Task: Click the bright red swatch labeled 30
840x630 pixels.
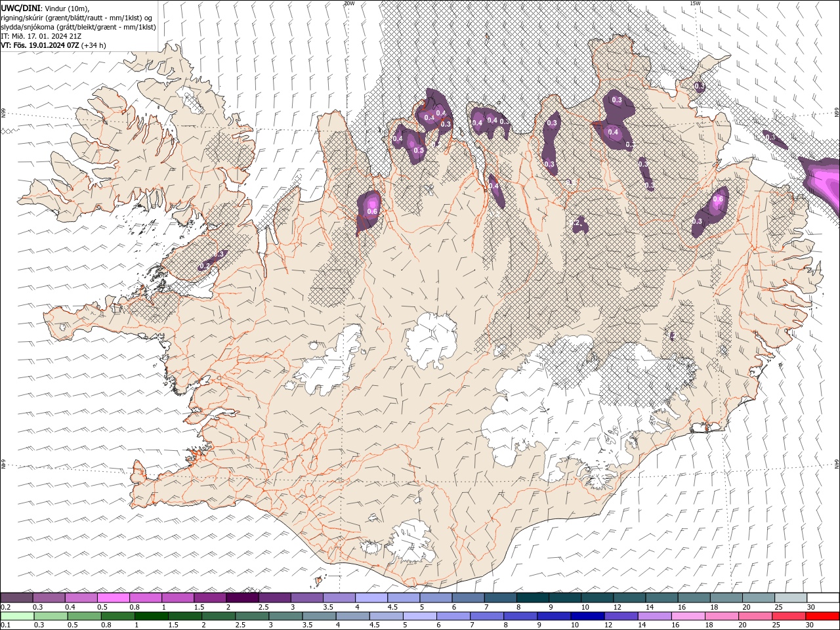Action: click(x=822, y=616)
